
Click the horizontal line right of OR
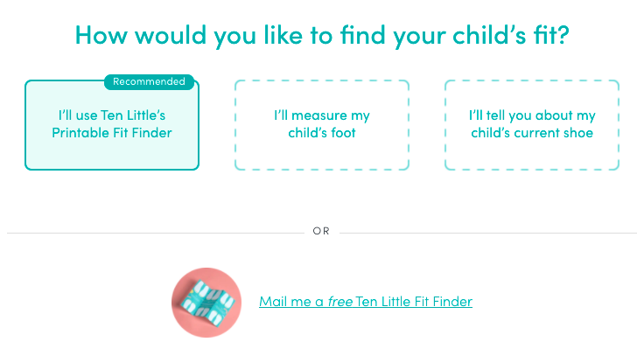coord(488,234)
